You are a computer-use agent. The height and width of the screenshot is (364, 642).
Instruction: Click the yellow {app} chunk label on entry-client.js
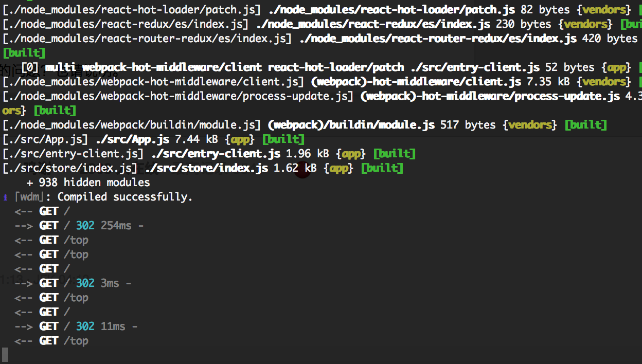(x=351, y=153)
